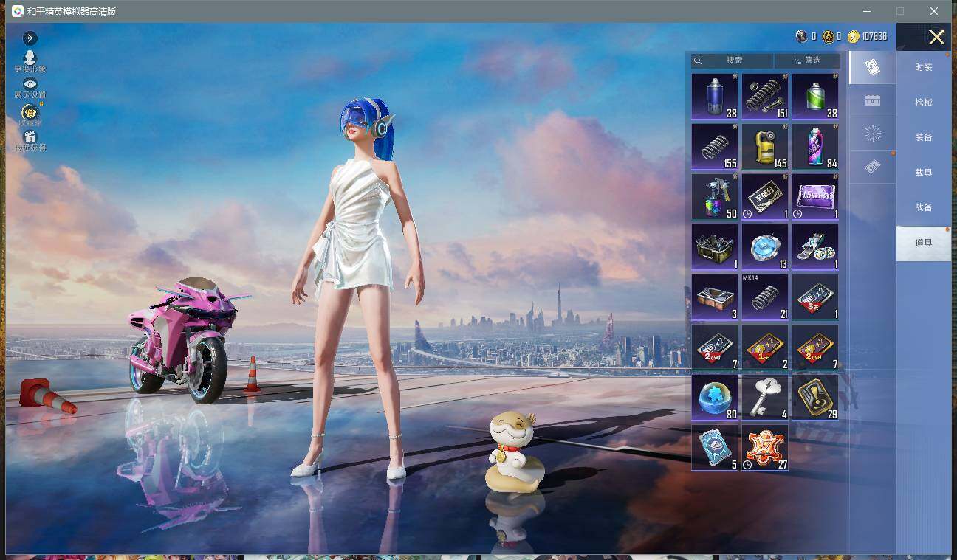Select the blue spray can item
957x560 pixels.
pyautogui.click(x=715, y=96)
